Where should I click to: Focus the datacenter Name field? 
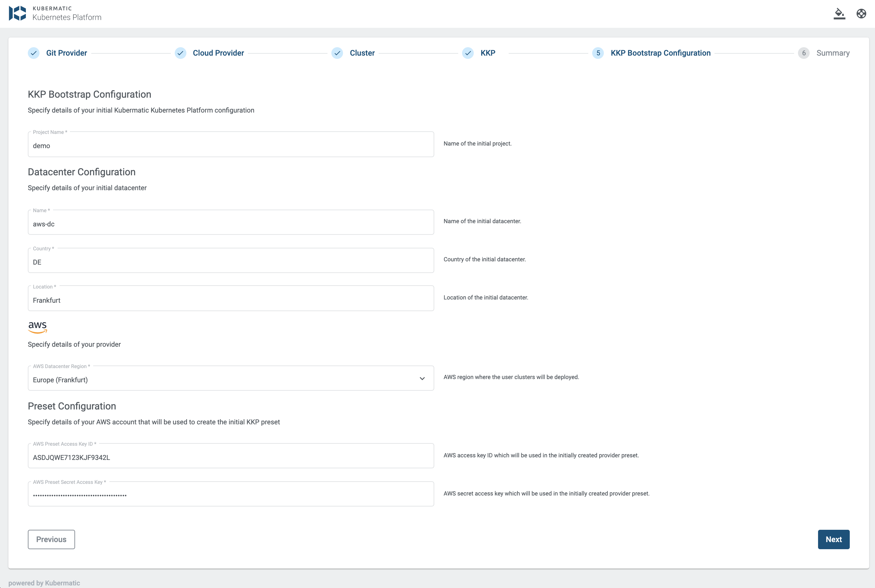231,223
